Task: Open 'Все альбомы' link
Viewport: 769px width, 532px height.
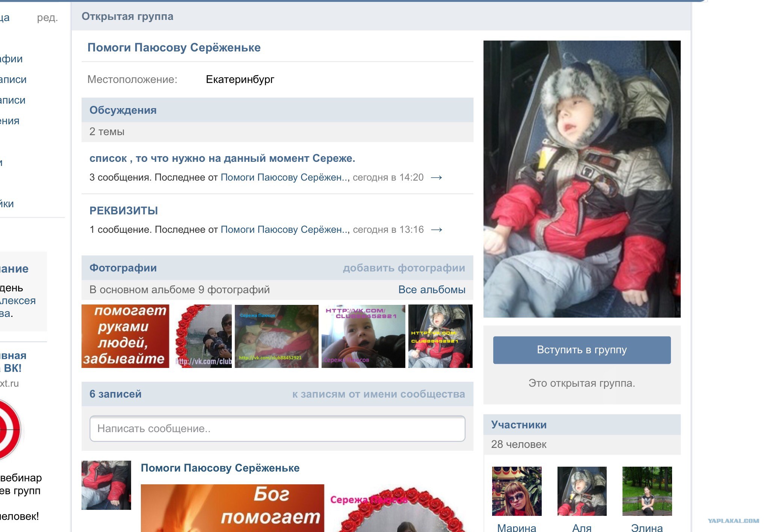Action: pos(432,290)
